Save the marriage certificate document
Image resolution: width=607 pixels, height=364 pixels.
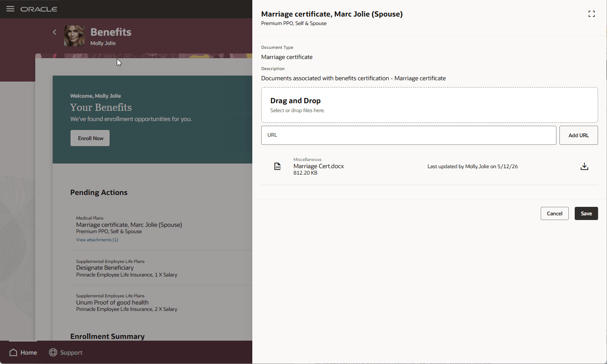586,214
